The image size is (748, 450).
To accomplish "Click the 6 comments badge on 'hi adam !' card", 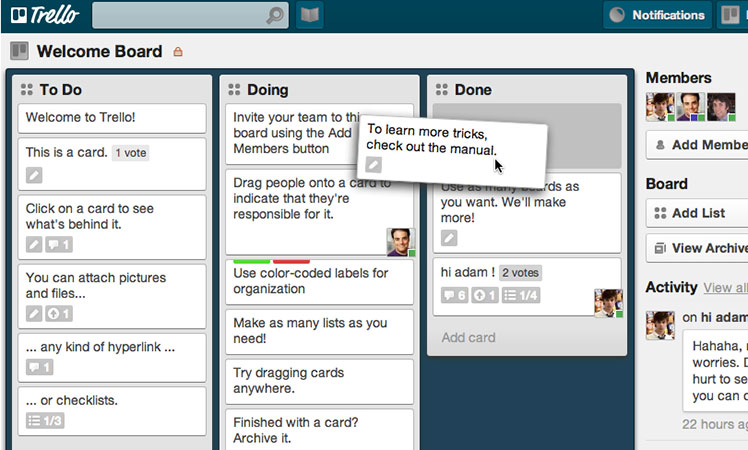I will (x=455, y=295).
